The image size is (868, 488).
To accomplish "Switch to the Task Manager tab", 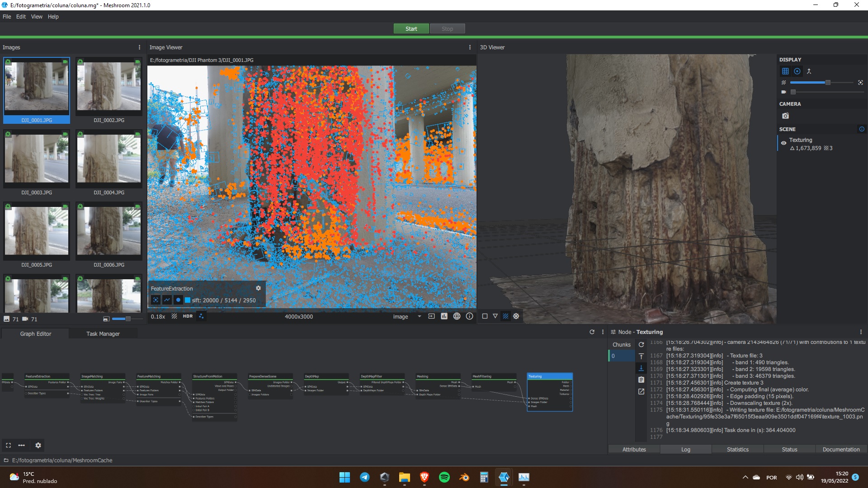I will click(x=104, y=333).
